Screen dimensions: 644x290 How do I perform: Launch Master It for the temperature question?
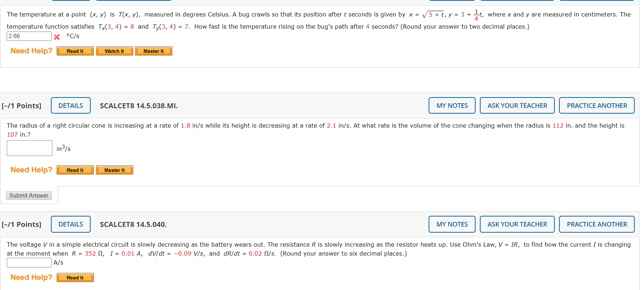[x=153, y=51]
